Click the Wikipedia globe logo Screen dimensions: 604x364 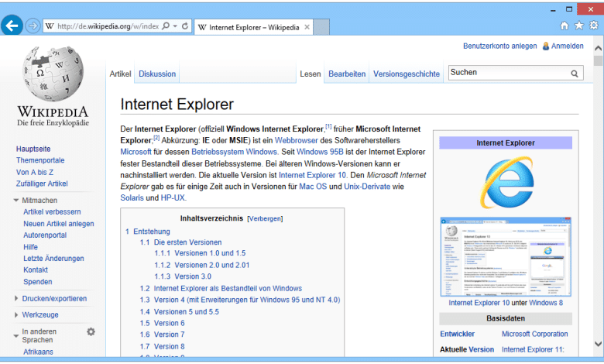(53, 73)
